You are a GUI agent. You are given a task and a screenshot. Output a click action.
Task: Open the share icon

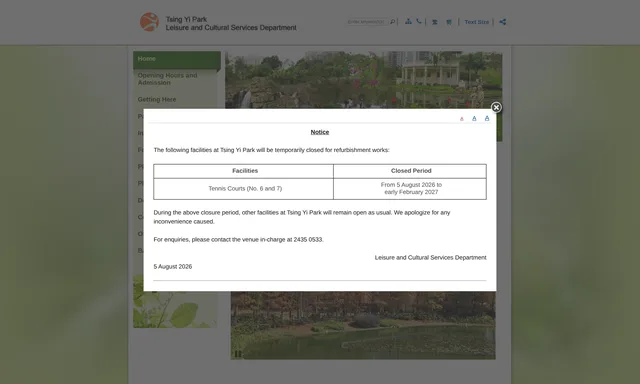(x=502, y=22)
